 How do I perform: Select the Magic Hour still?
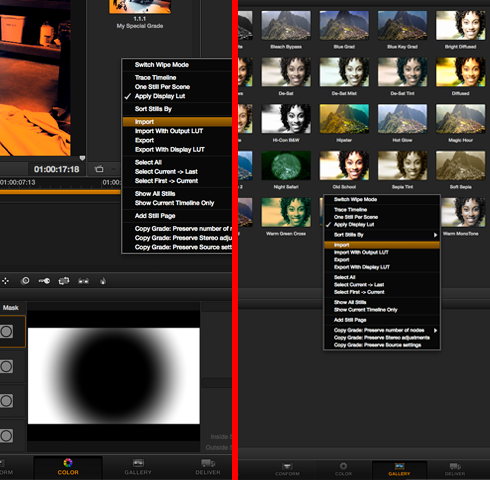coord(461,119)
